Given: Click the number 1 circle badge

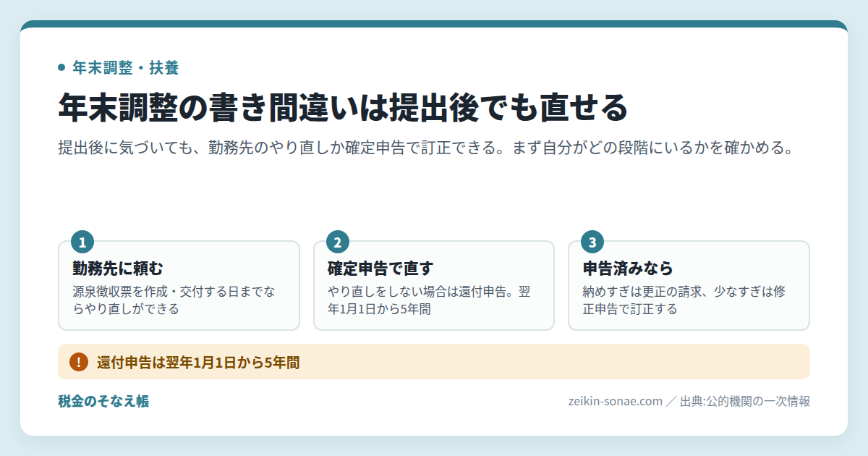Looking at the screenshot, I should click(x=82, y=242).
